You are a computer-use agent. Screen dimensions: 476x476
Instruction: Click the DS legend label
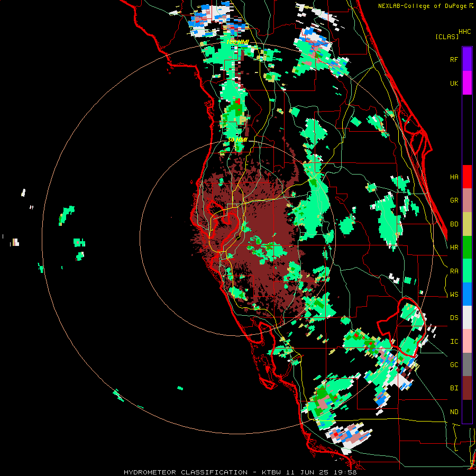point(454,318)
